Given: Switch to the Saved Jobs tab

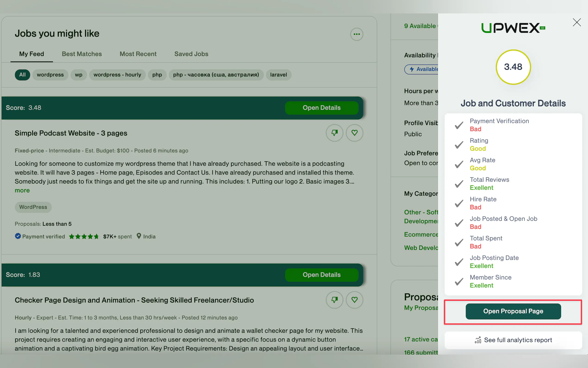Looking at the screenshot, I should click(191, 54).
